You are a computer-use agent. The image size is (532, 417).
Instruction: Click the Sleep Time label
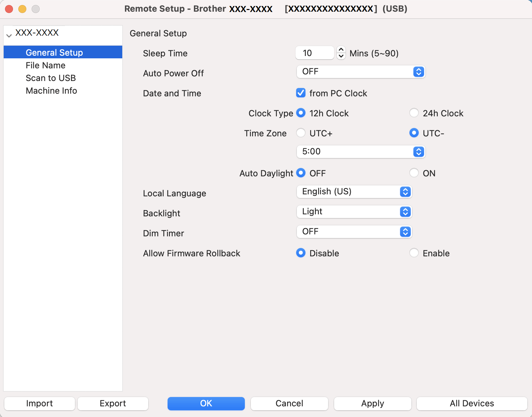(165, 53)
